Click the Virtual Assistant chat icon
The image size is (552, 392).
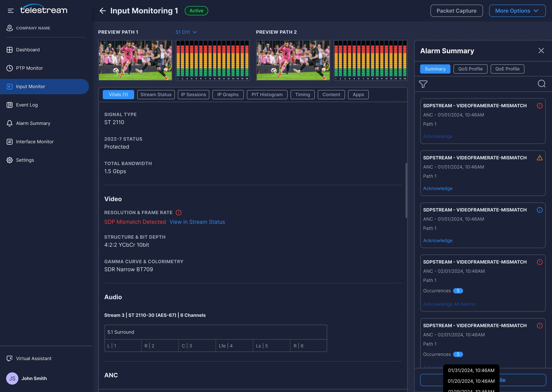coord(9,358)
